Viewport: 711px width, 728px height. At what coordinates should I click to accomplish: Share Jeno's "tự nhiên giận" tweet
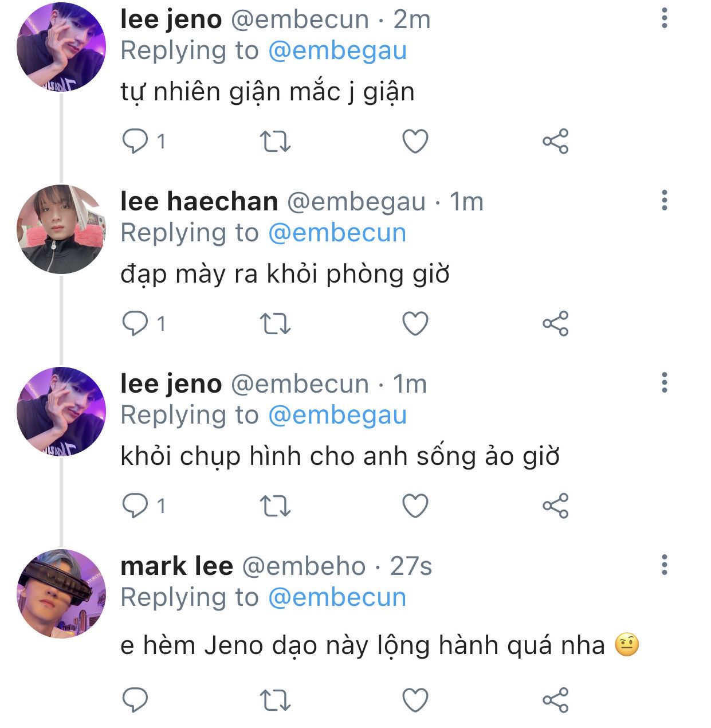(x=555, y=142)
